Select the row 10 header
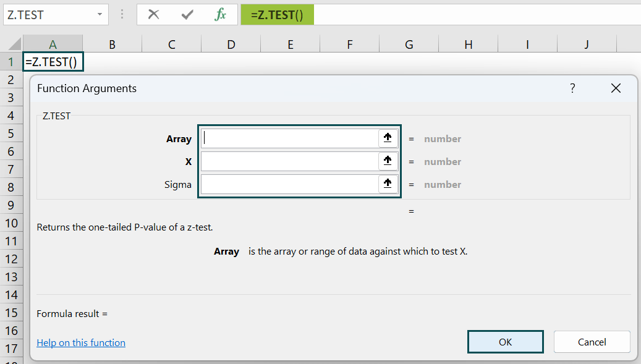 (x=11, y=222)
